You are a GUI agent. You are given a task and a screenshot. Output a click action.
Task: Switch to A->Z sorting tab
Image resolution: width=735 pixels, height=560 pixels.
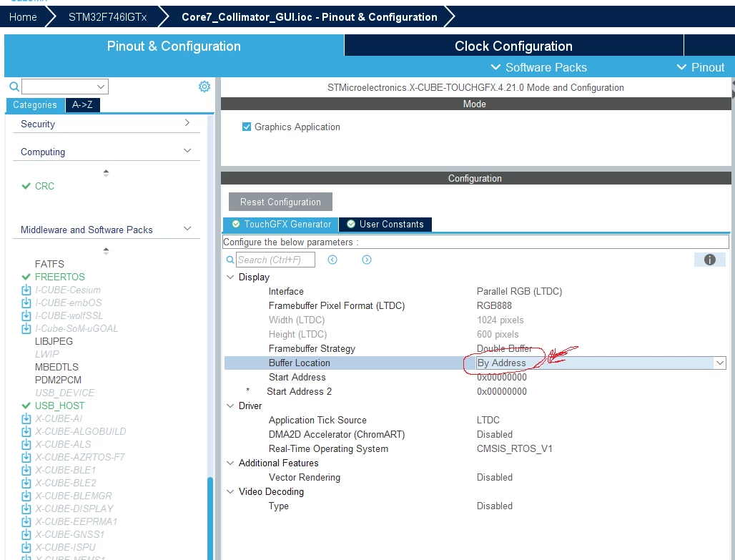click(82, 104)
